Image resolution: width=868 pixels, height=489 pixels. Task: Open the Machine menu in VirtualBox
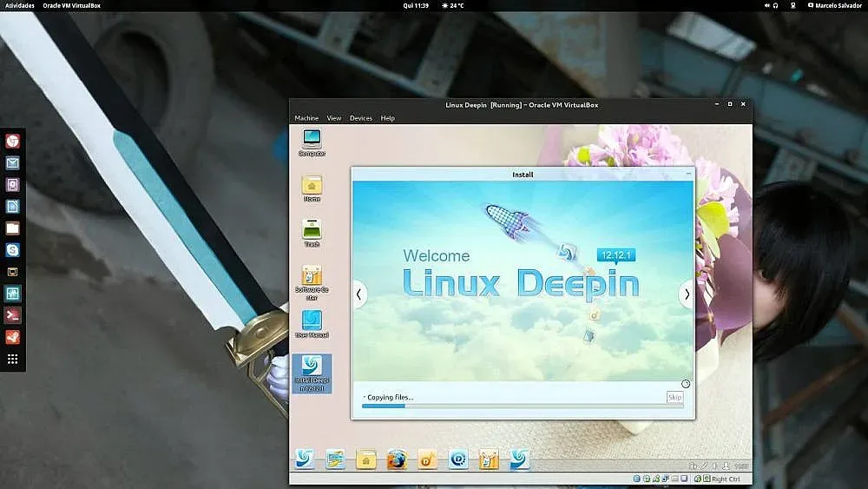[306, 118]
